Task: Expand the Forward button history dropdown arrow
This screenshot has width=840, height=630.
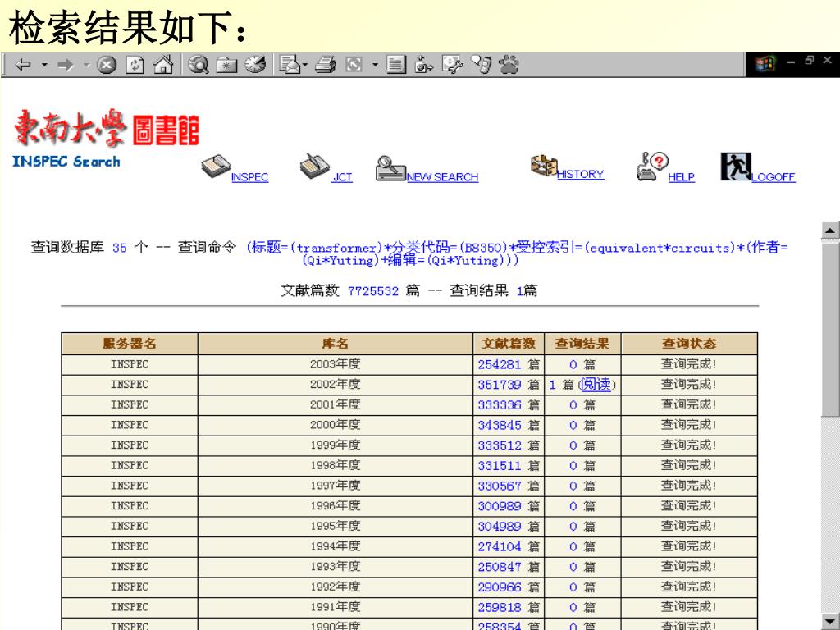Action: click(87, 66)
